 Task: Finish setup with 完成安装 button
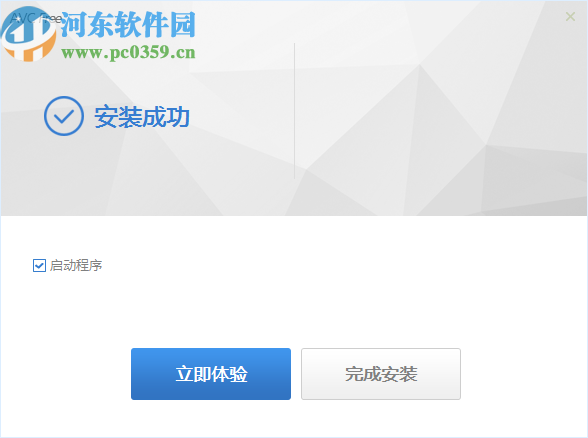pos(381,374)
